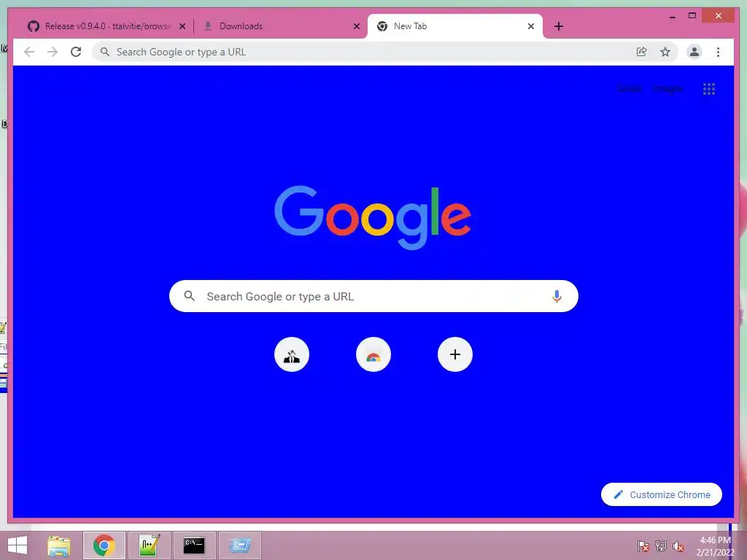
Task: Open the Images link
Action: [667, 88]
